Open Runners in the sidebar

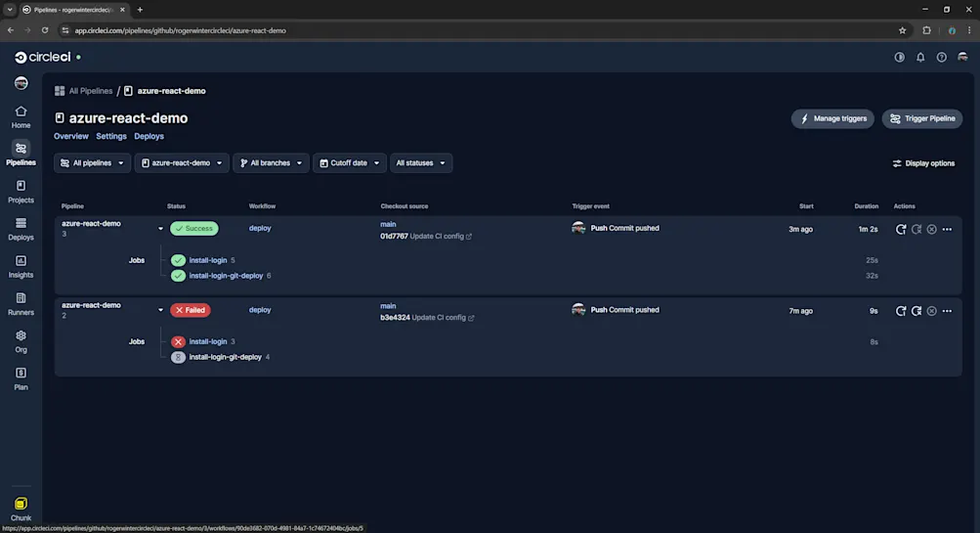click(x=21, y=305)
